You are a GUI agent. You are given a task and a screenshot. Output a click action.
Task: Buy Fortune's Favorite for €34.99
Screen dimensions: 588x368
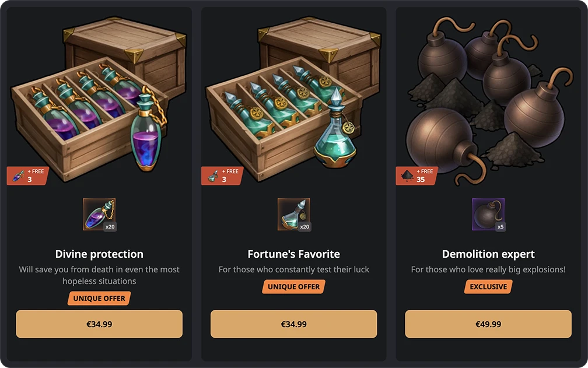click(293, 324)
